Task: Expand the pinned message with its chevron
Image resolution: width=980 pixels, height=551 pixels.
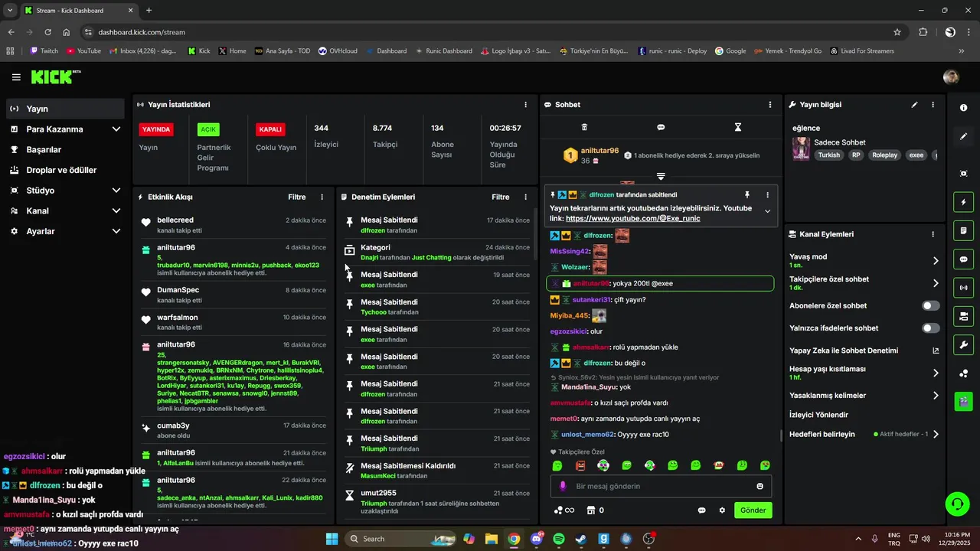Action: 767,212
